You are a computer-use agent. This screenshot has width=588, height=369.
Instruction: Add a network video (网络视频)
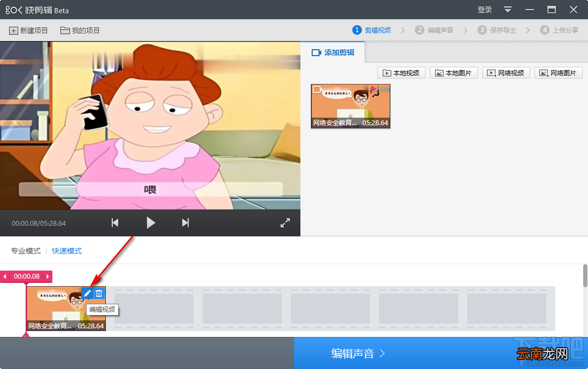tap(506, 73)
